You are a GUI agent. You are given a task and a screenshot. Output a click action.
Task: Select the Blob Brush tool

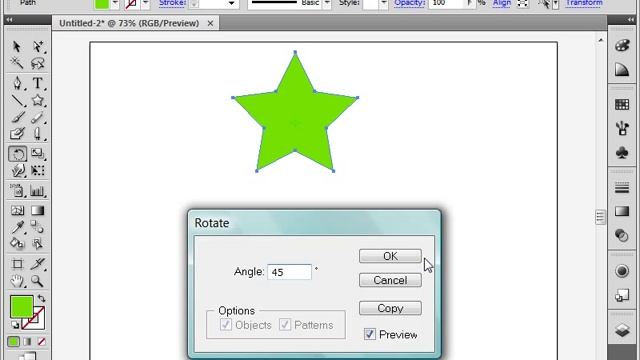(17, 134)
